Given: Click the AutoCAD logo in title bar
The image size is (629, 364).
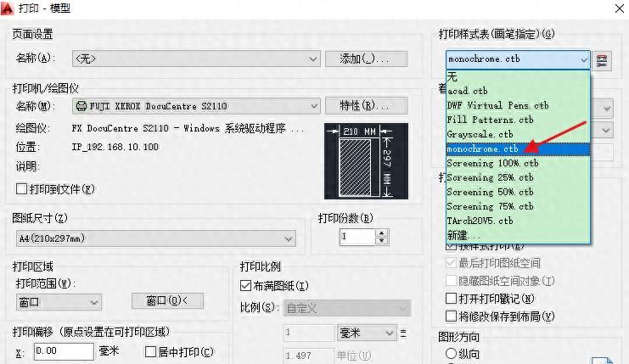Looking at the screenshot, I should point(8,8).
